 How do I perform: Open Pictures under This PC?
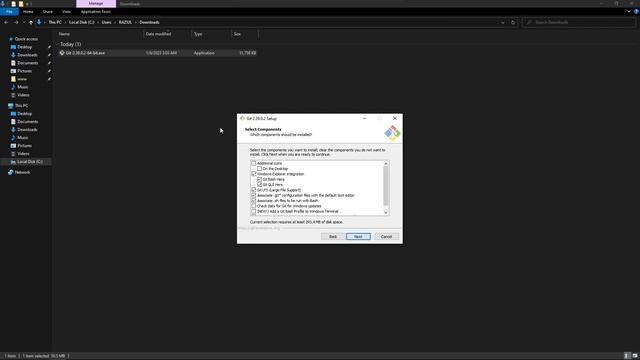point(24,146)
